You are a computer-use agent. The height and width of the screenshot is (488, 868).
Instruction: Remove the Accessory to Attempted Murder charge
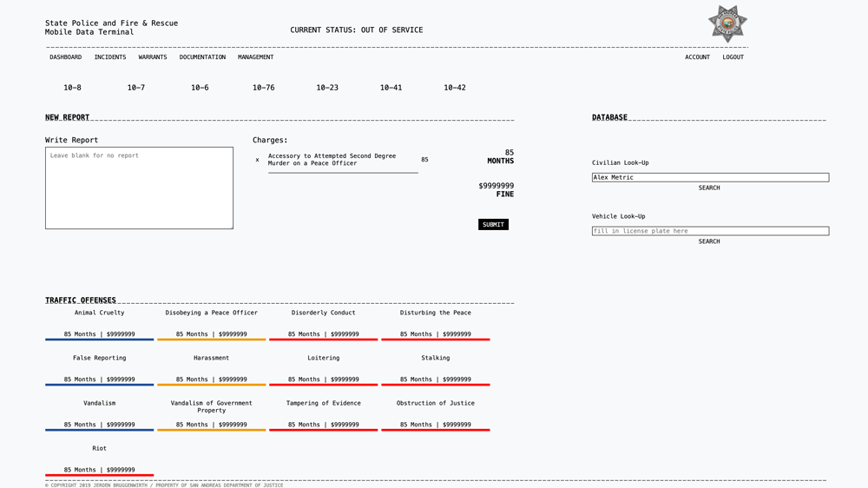click(x=257, y=160)
